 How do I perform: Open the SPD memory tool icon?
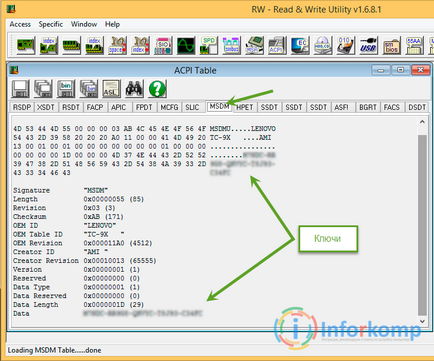[x=208, y=45]
